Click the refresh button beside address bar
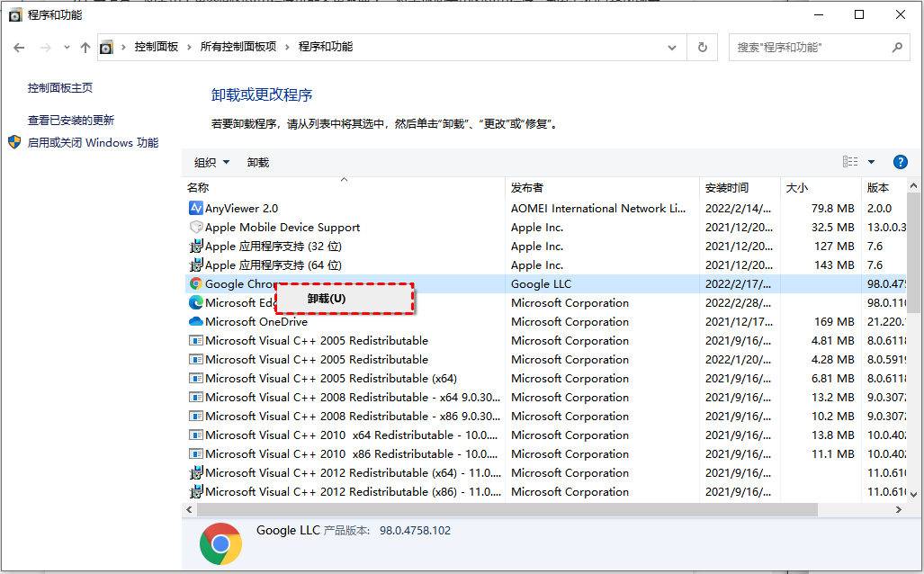 [x=703, y=48]
